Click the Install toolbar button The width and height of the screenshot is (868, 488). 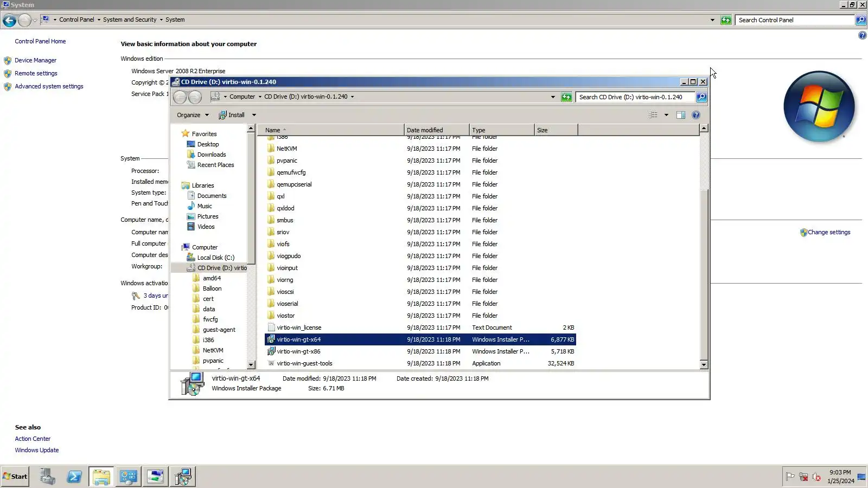click(232, 115)
